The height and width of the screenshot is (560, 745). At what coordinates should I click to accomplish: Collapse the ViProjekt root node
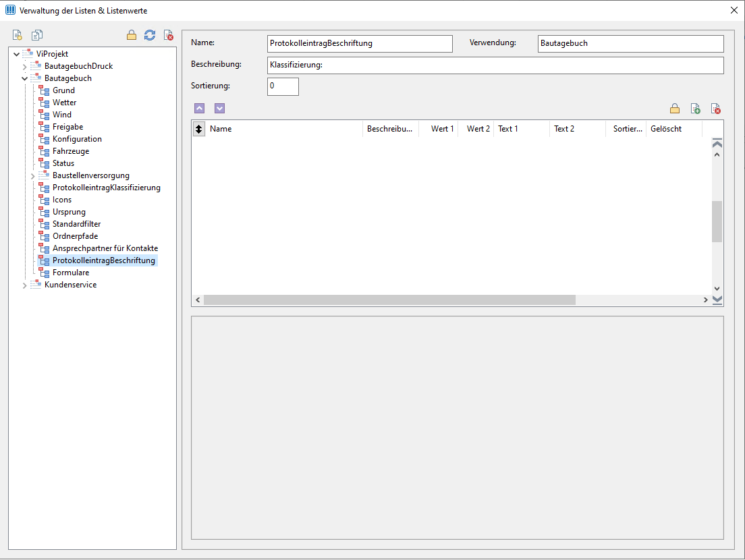pyautogui.click(x=17, y=54)
